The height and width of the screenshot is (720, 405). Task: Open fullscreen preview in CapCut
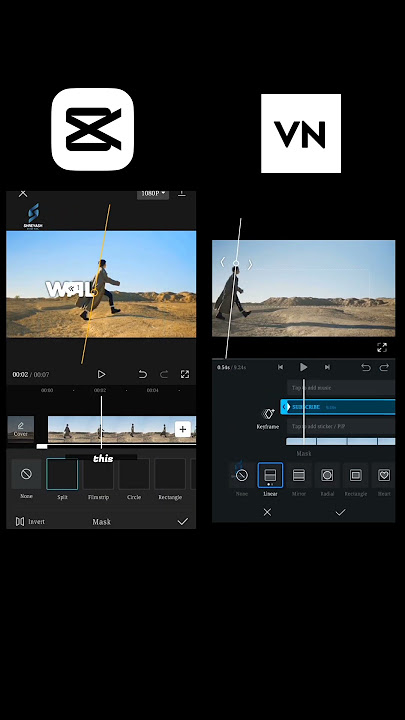[x=185, y=374]
